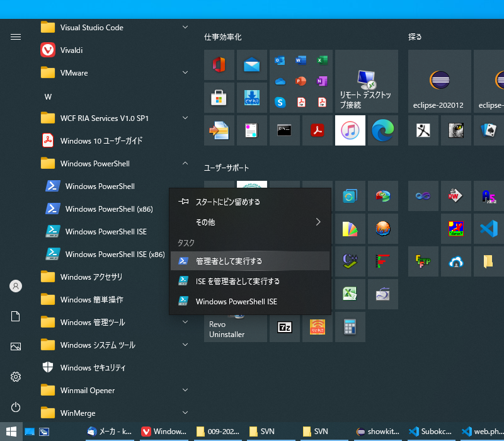Image resolution: width=504 pixels, height=441 pixels.
Task: Expand the WinMerge folder
Action: tap(185, 413)
